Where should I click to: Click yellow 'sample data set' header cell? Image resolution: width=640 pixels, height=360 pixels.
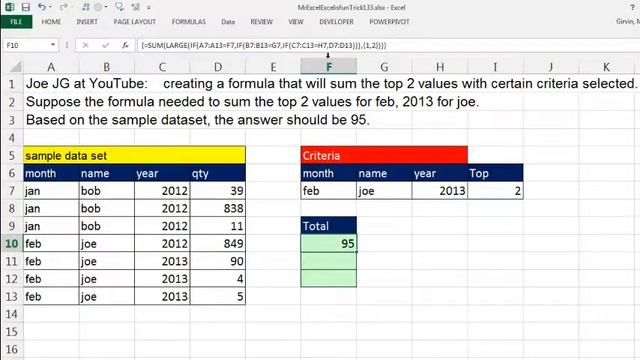point(134,156)
